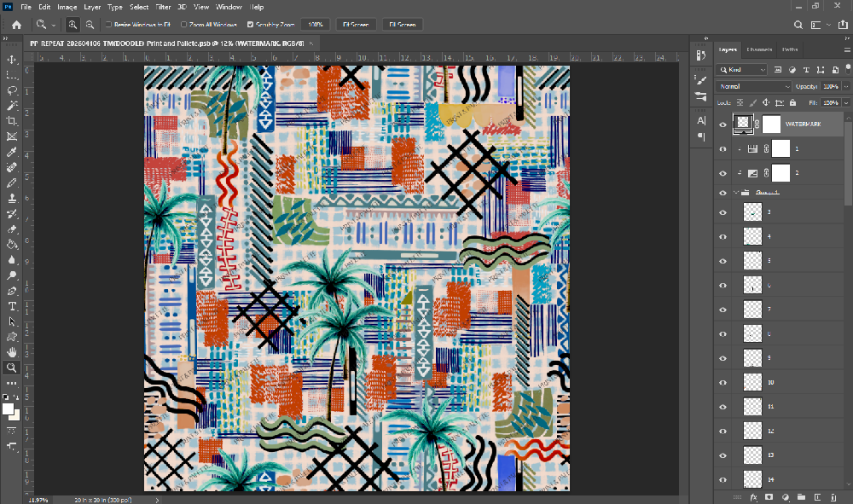This screenshot has width=853, height=504.
Task: Select the Clone Stamp tool
Action: 11,198
